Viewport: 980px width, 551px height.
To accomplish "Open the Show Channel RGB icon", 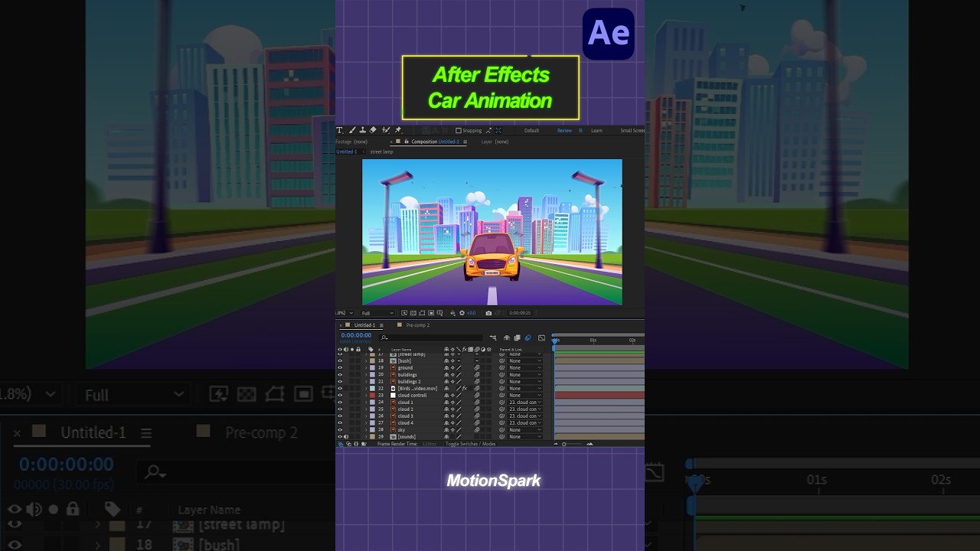I will 453,313.
